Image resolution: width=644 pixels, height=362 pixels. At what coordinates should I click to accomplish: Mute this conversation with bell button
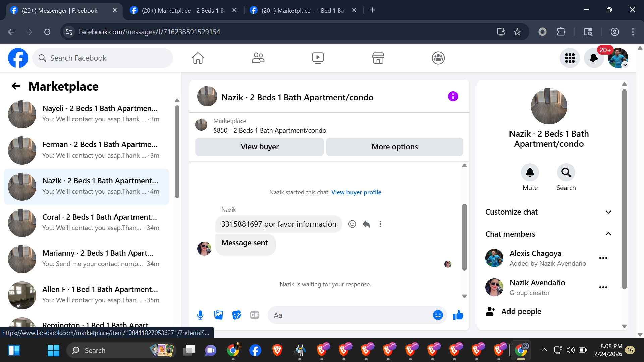coord(530,173)
